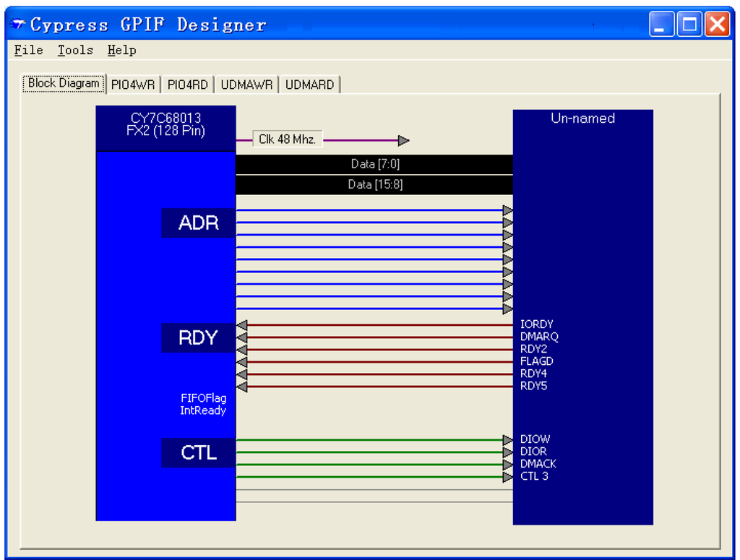Viewport: 740px width, 560px height.
Task: Switch to the PIO4RD tab
Action: [188, 85]
